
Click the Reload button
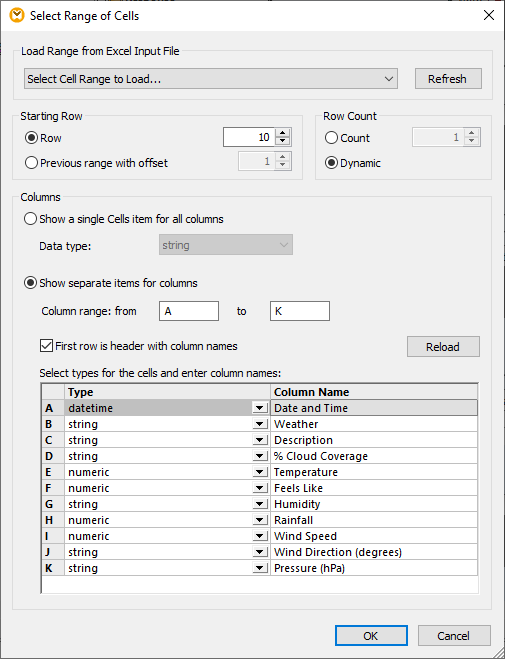click(443, 347)
